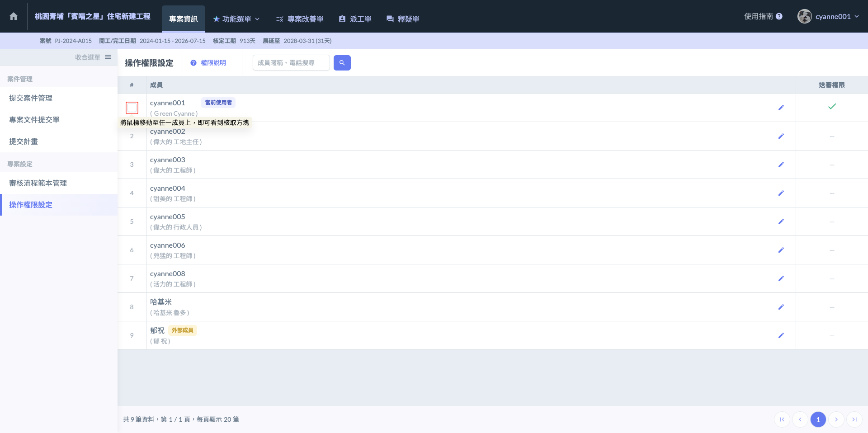
Task: Open the 釋疑單 tab
Action: click(x=403, y=19)
